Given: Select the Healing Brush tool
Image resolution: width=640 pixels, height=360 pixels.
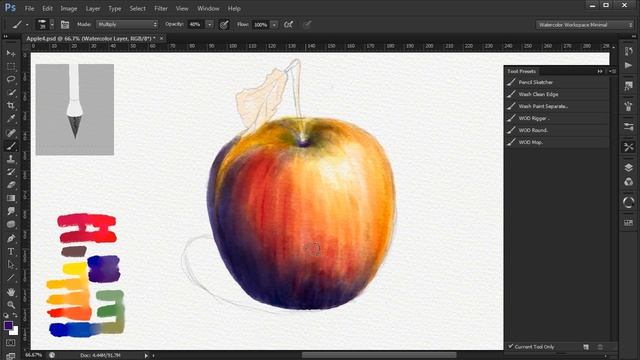Looking at the screenshot, I should 11,132.
